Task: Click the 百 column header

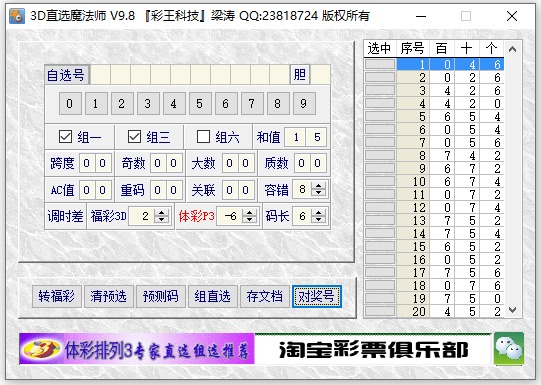Action: click(442, 48)
